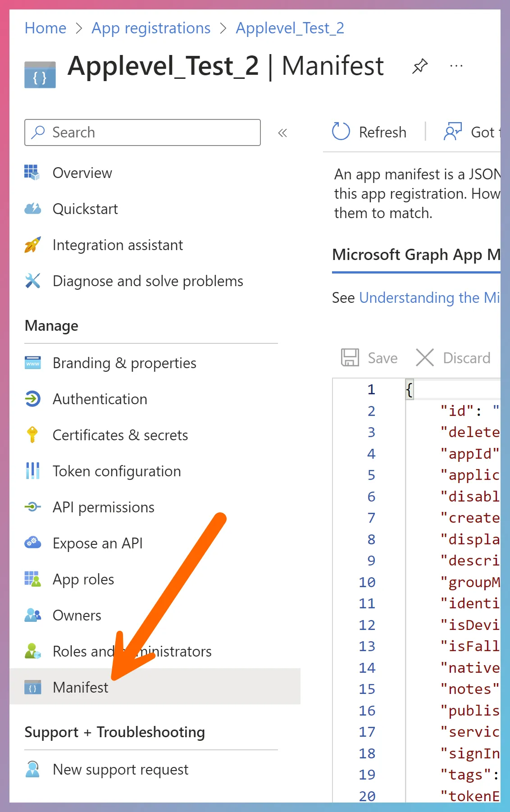Open the more options ellipsis menu
The height and width of the screenshot is (812, 510).
[x=456, y=66]
